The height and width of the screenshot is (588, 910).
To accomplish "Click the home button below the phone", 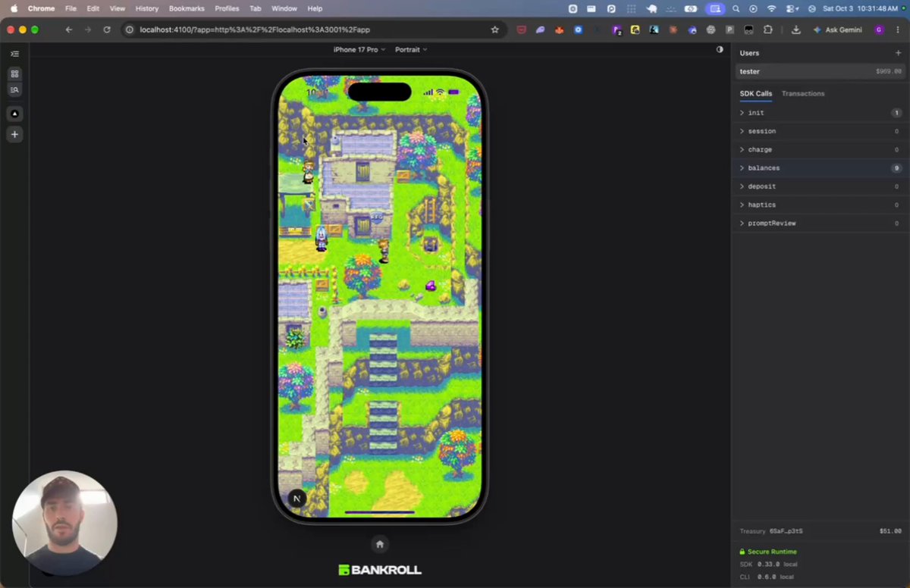I will [x=380, y=544].
